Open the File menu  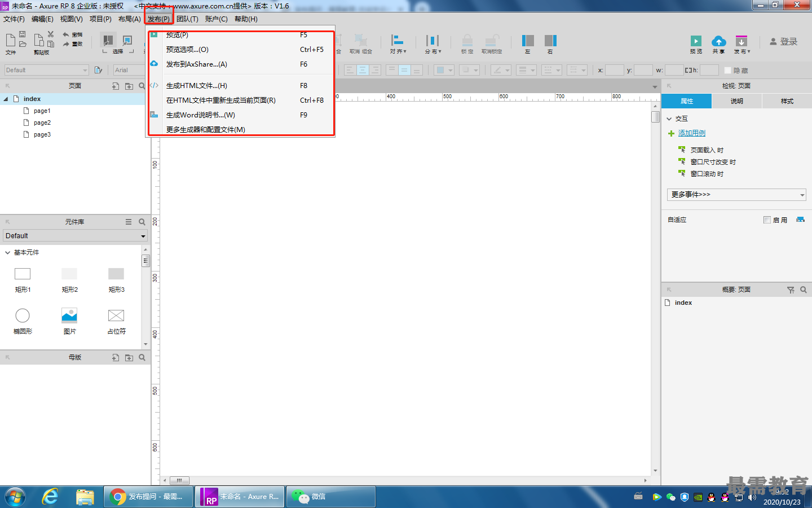(14, 19)
